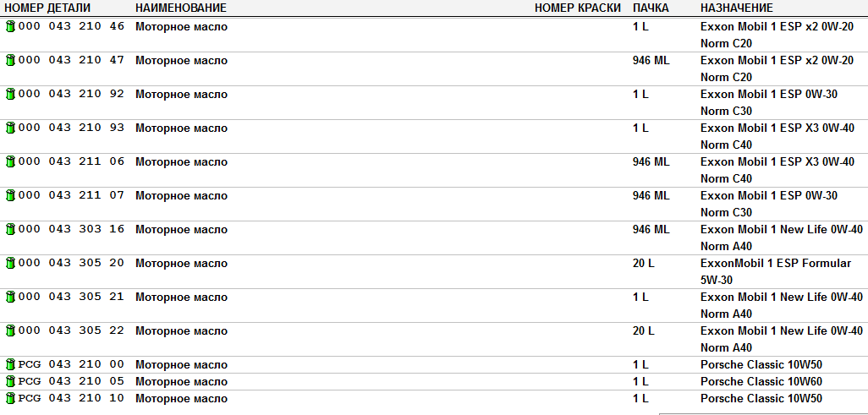Image resolution: width=868 pixels, height=415 pixels.
Task: Click part number 000 043 305 21
Action: click(71, 297)
